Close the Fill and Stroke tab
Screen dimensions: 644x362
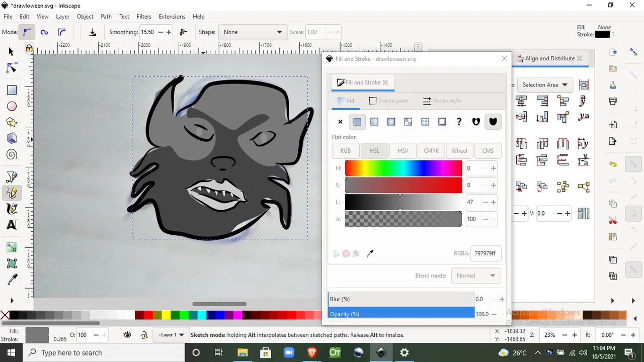coord(385,82)
